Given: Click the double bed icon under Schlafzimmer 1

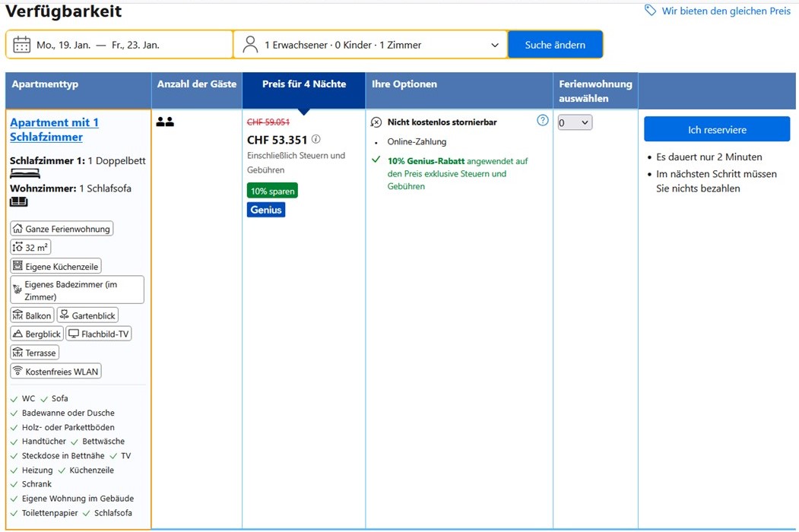Looking at the screenshot, I should 25,174.
